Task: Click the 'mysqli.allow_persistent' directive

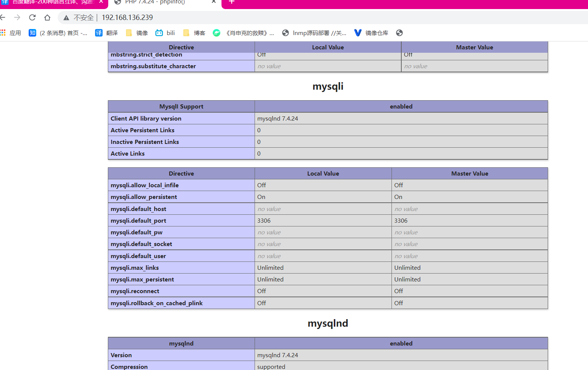Action: pyautogui.click(x=144, y=197)
